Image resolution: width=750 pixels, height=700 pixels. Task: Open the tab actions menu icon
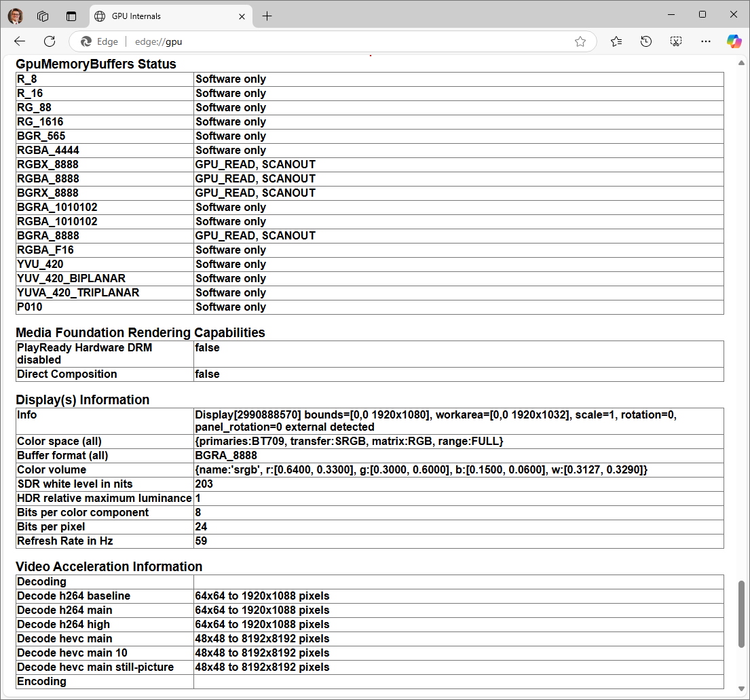point(71,16)
